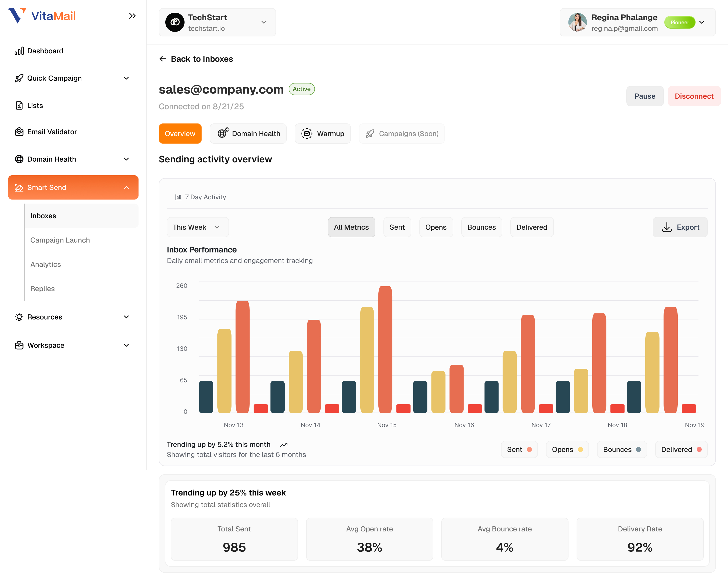Select the All Metrics filter
The width and height of the screenshot is (728, 581).
coord(352,227)
